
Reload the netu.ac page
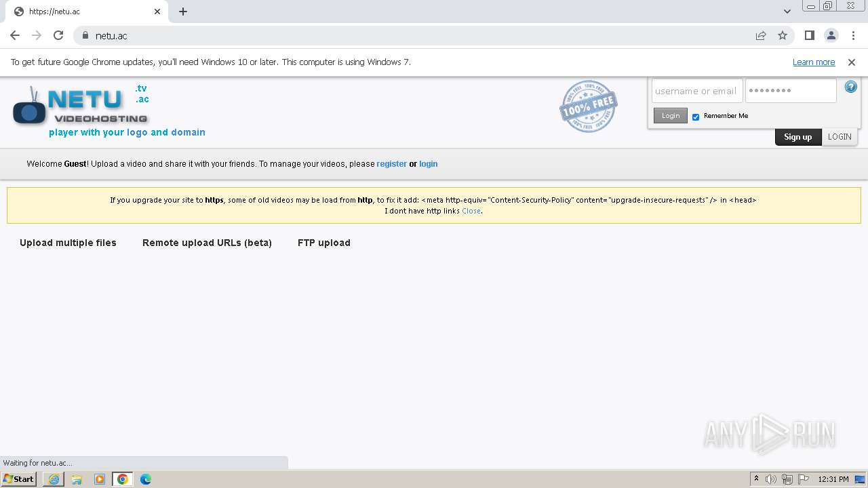58,35
